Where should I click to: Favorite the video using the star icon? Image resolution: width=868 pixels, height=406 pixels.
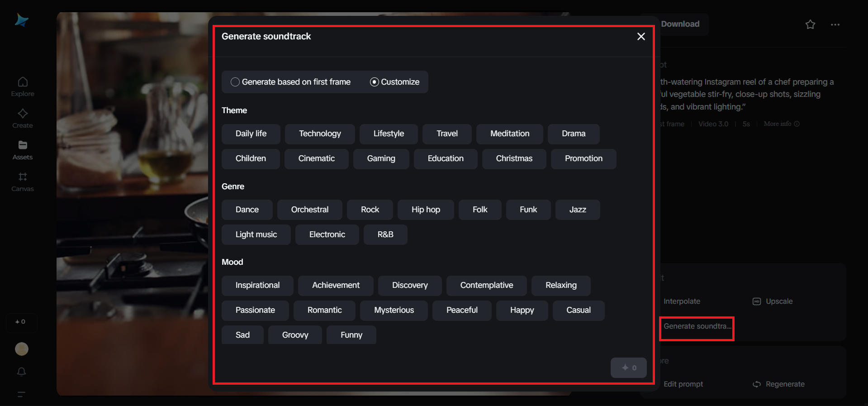(810, 24)
